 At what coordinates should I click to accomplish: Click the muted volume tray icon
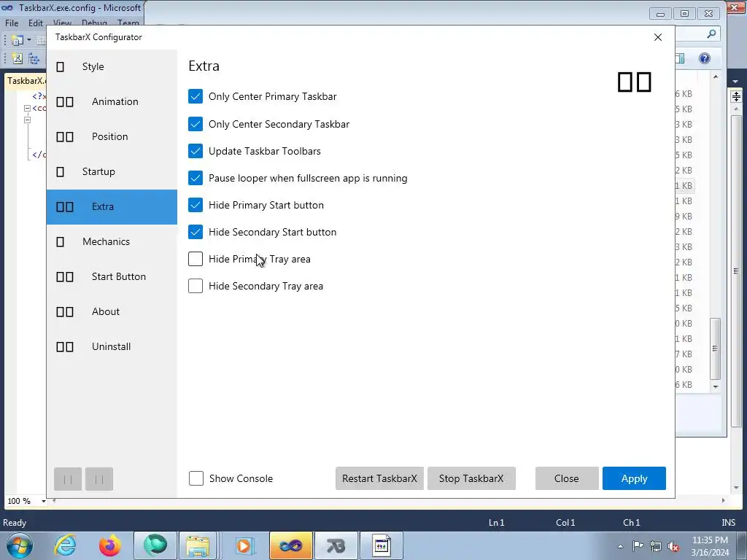coord(673,546)
